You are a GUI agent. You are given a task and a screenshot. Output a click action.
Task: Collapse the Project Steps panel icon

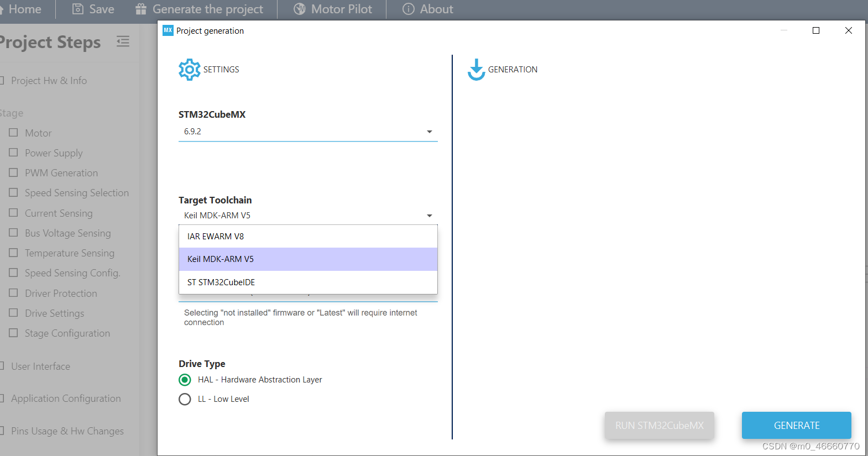(x=123, y=41)
